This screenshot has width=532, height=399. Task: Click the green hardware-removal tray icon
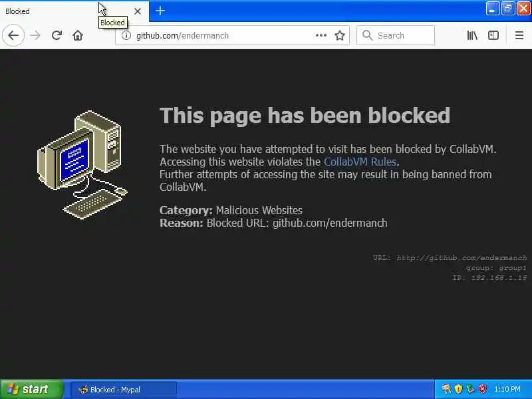470,389
